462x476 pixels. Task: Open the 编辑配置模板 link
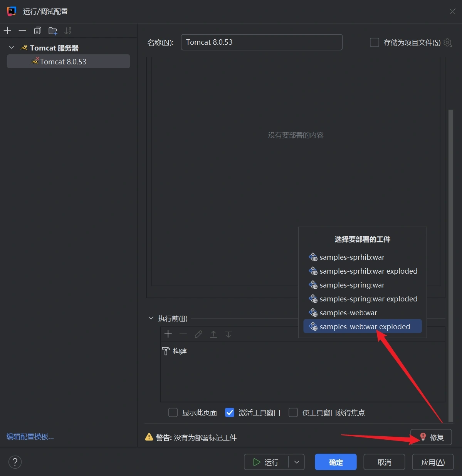(30, 437)
